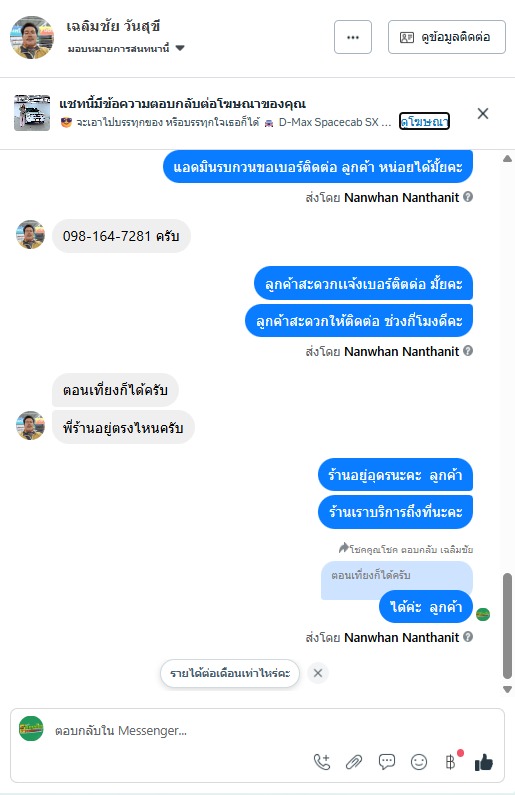The image size is (515, 795).
Task: Open the view ad link
Action: 424,121
